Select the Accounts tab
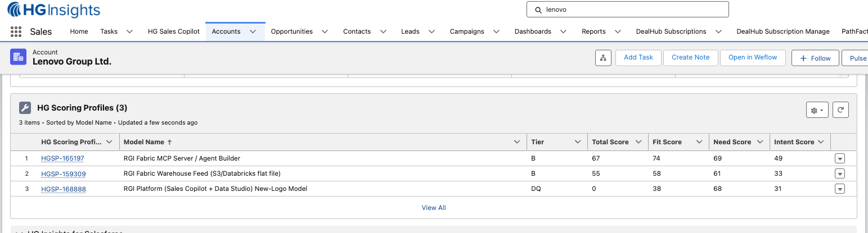 click(226, 31)
